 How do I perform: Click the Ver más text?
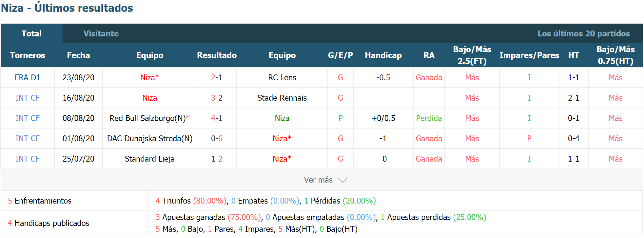pyautogui.click(x=318, y=180)
